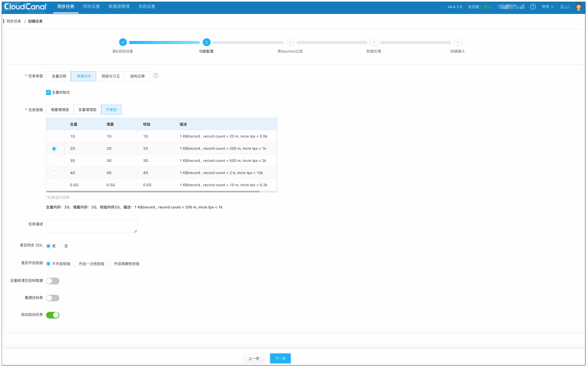Click the specification table horizontal scrollbar
Image resolution: width=588 pixels, height=368 pixels.
pos(153,192)
